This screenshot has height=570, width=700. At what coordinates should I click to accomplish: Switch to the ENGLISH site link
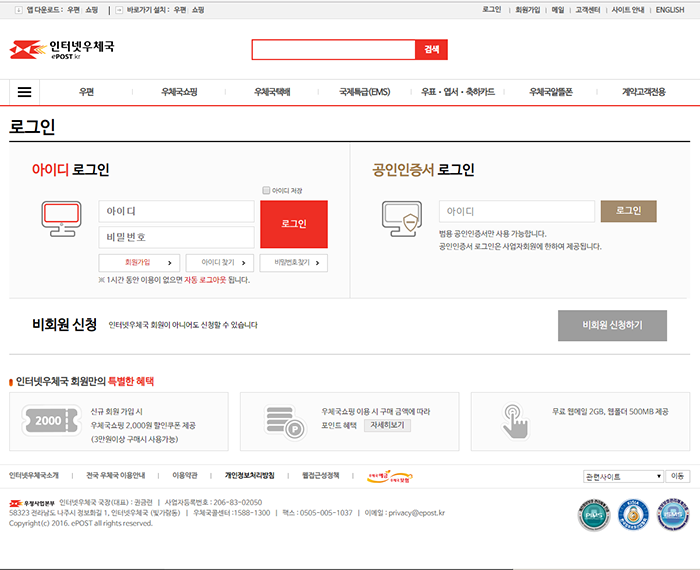[670, 10]
